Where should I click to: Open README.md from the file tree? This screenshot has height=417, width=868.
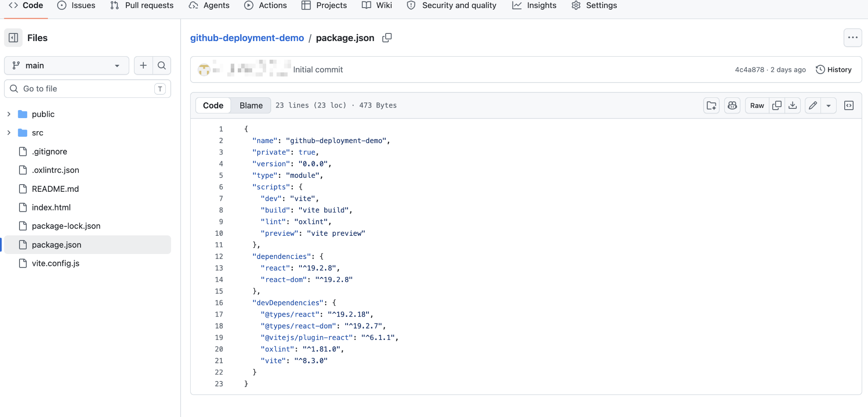(x=87, y=189)
